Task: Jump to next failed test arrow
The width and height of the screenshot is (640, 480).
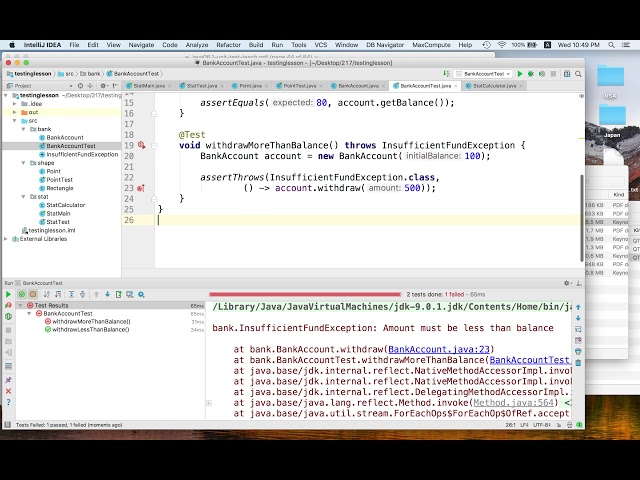Action: 107,294
